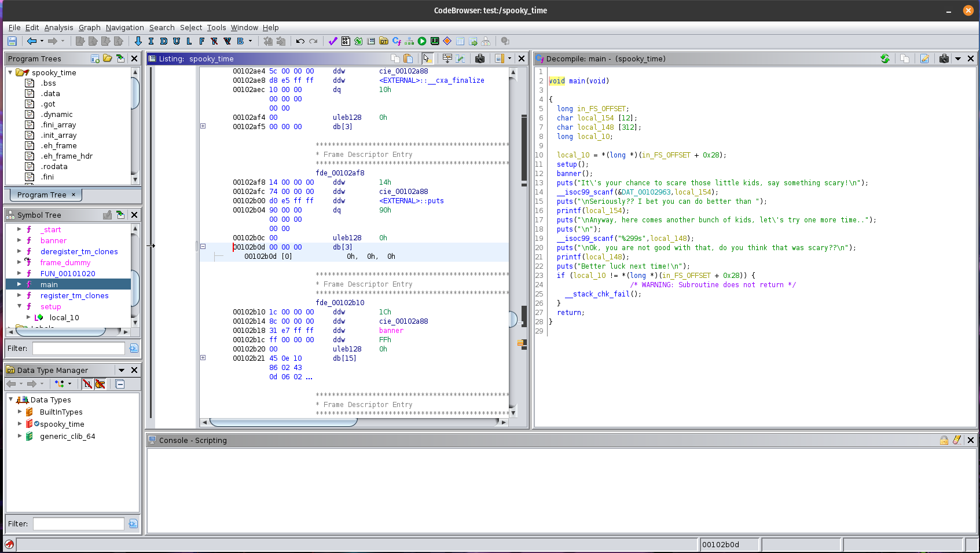The width and height of the screenshot is (980, 553).
Task: Click the Listing horizontal scrollbar thumb
Action: click(x=283, y=422)
